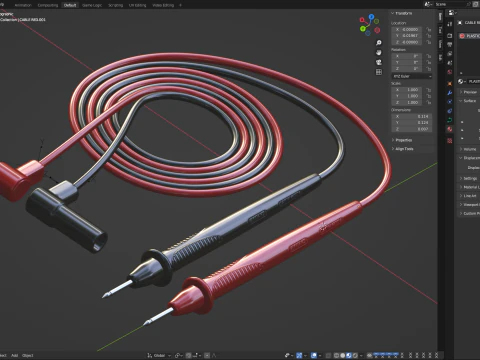Select rendered viewport shading mode button

point(355,356)
